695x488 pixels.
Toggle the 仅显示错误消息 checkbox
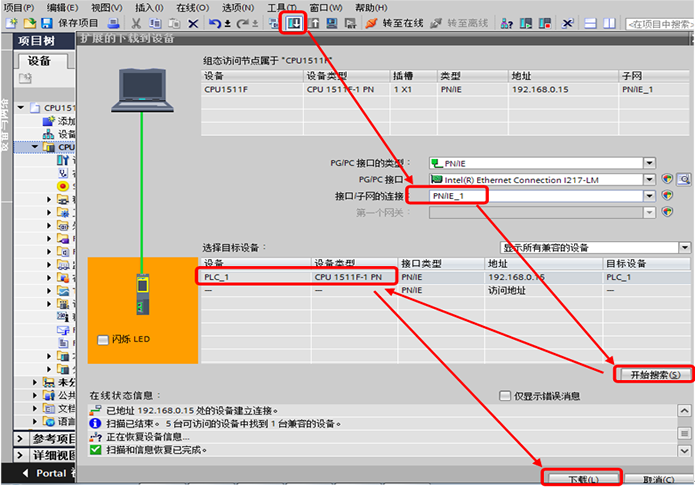(x=505, y=395)
